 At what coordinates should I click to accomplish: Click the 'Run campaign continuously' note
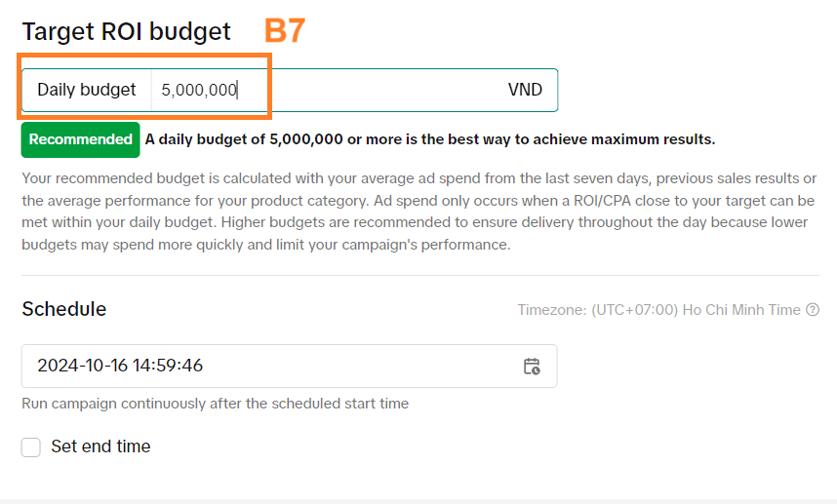[215, 404]
